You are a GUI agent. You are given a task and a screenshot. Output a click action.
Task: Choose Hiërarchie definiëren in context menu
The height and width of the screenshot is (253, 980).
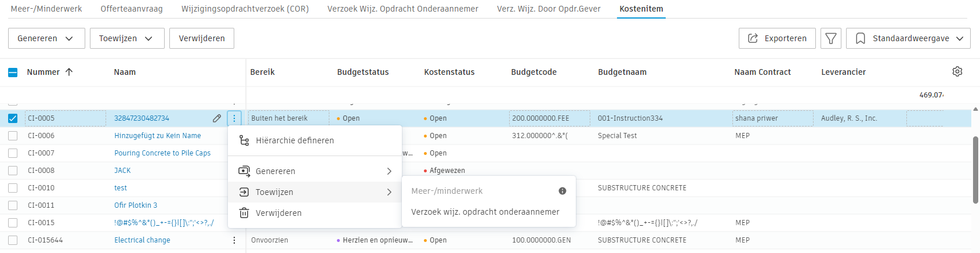coord(315,140)
